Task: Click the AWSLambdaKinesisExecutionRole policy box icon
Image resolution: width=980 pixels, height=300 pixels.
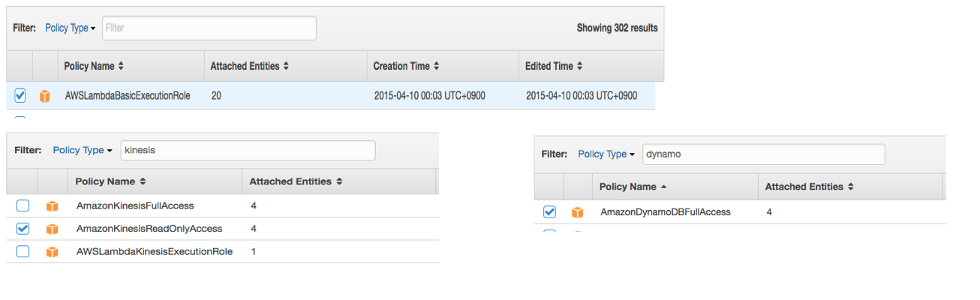Action: coord(52,252)
